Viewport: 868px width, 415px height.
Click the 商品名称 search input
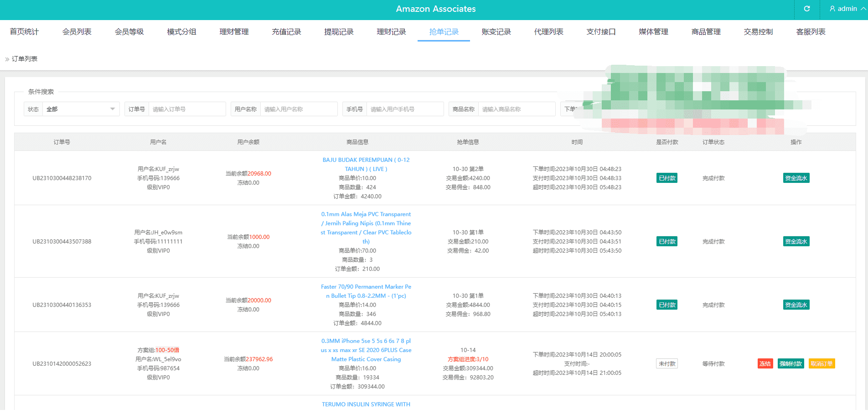click(516, 109)
